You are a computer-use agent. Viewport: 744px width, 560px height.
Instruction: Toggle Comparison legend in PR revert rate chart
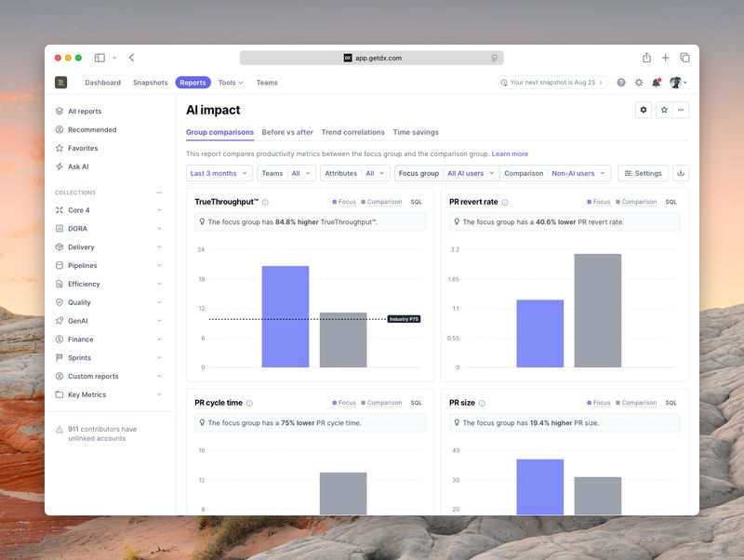(634, 202)
